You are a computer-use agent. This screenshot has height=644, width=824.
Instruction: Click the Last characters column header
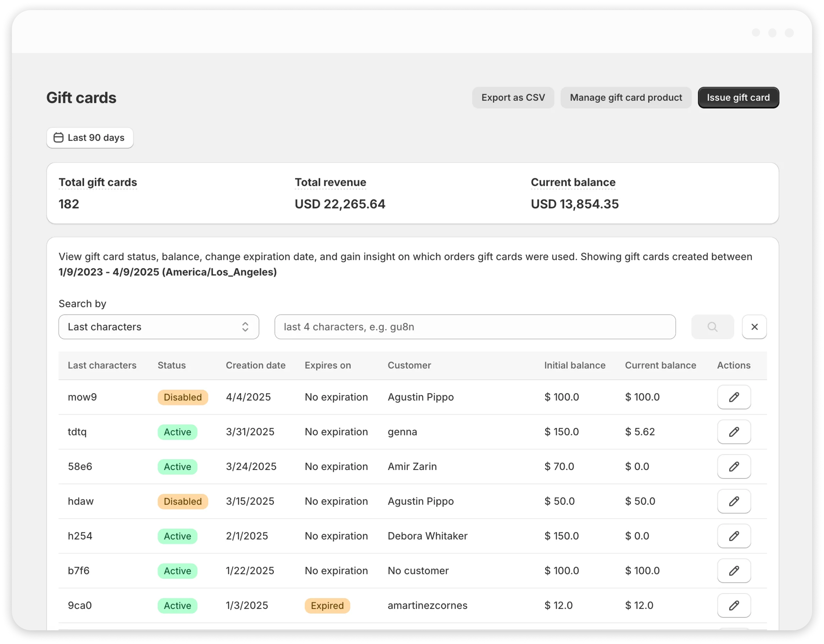102,365
